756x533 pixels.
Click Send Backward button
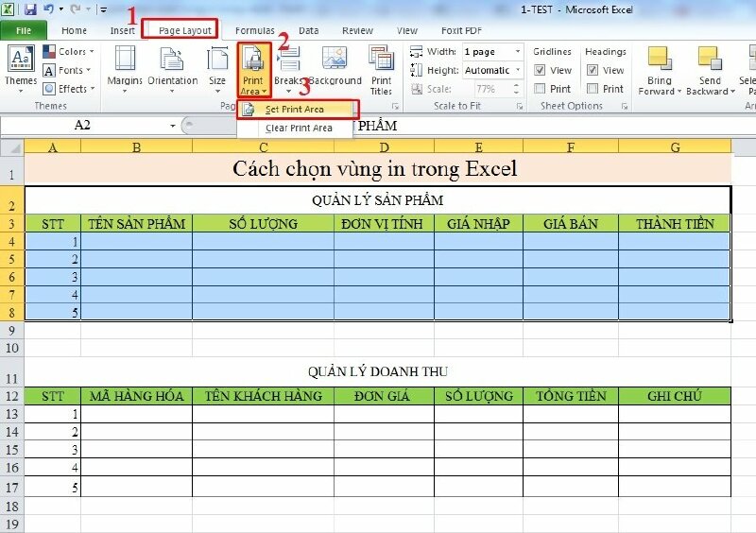click(x=710, y=71)
